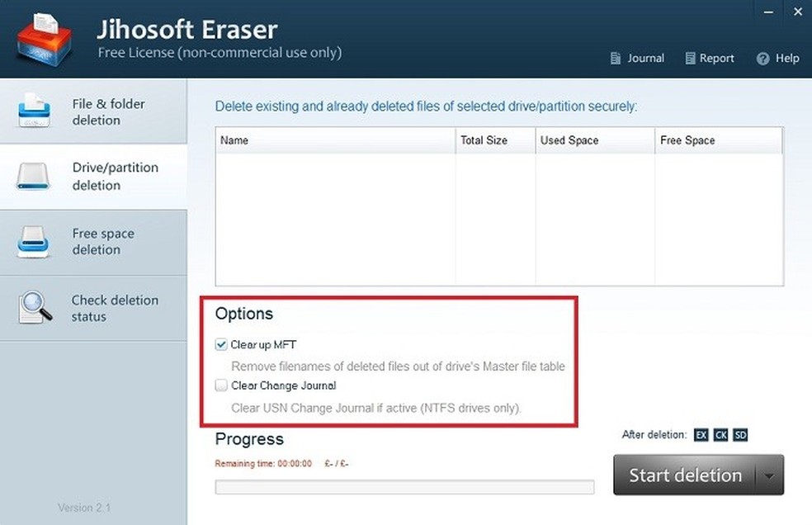This screenshot has width=812, height=525.
Task: Click the File & folder deletion shredder icon
Action: (35, 111)
